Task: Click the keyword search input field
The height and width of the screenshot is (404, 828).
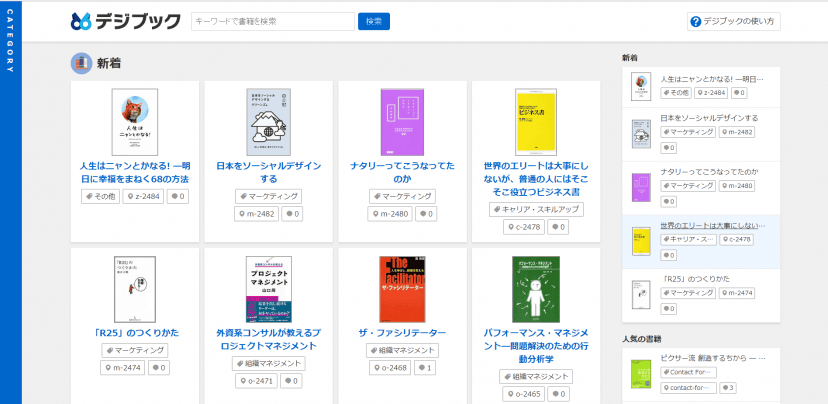Action: [x=272, y=21]
